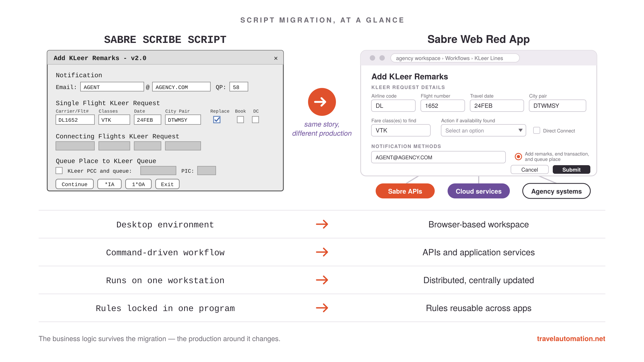The width and height of the screenshot is (644, 362).
Task: Click first disabled Connecting Flights field
Action: (x=75, y=146)
